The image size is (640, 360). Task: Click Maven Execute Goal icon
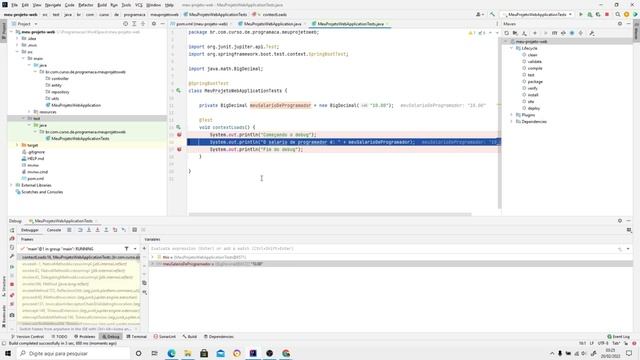coord(554,33)
